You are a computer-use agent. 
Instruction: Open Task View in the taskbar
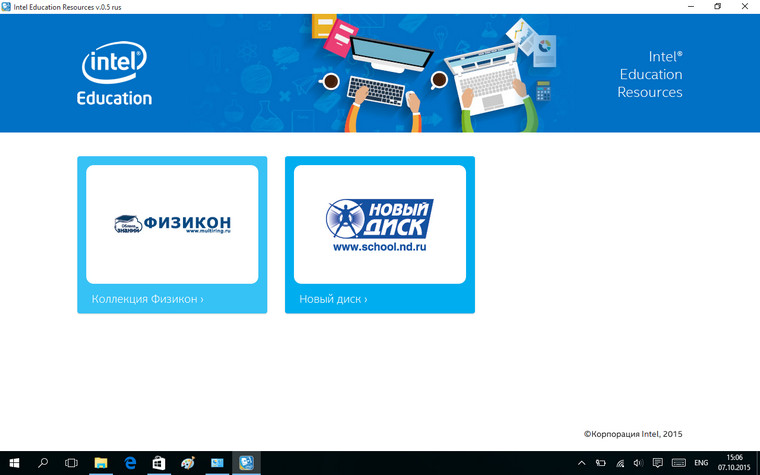(x=71, y=463)
